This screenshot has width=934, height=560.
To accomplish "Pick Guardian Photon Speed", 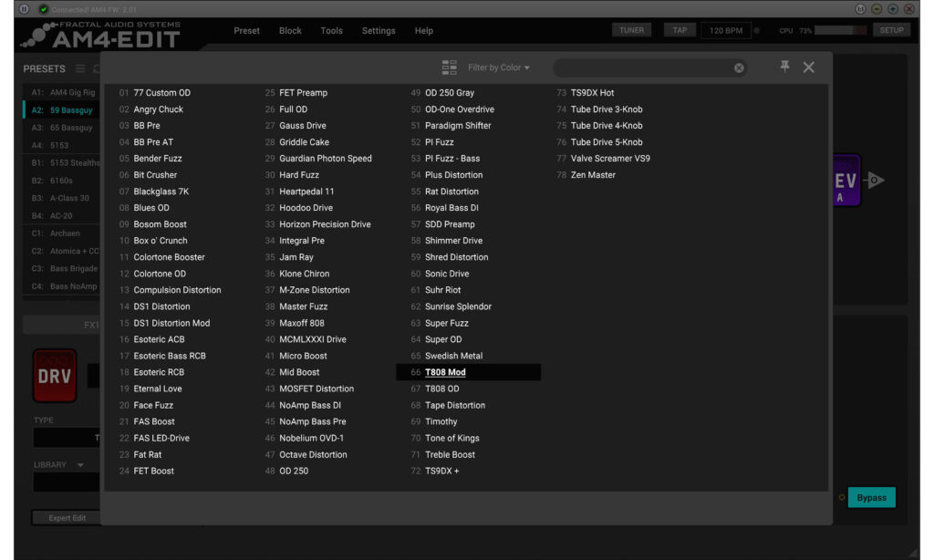I will tap(326, 159).
